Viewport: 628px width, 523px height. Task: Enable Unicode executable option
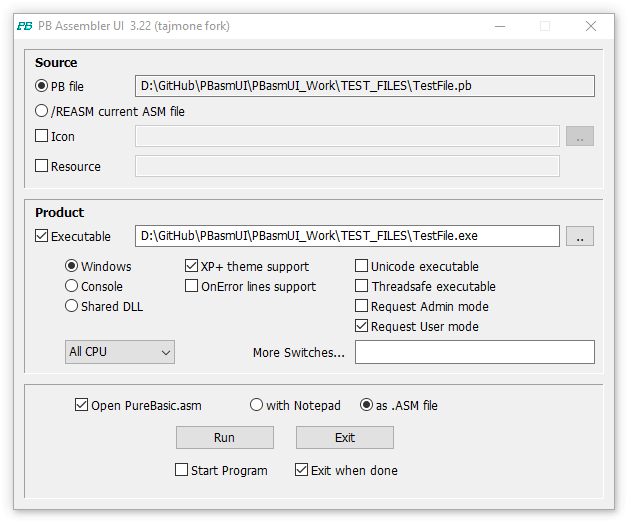[361, 266]
